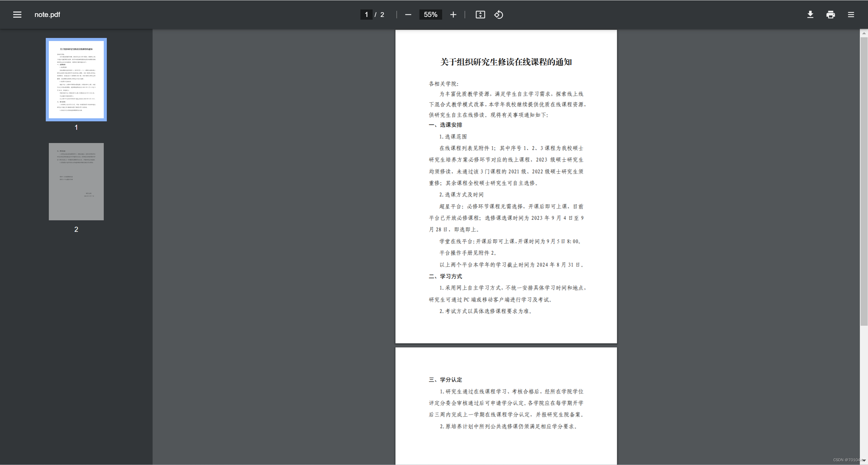Click the current page number field
Screen dimensions: 868x465
point(366,15)
